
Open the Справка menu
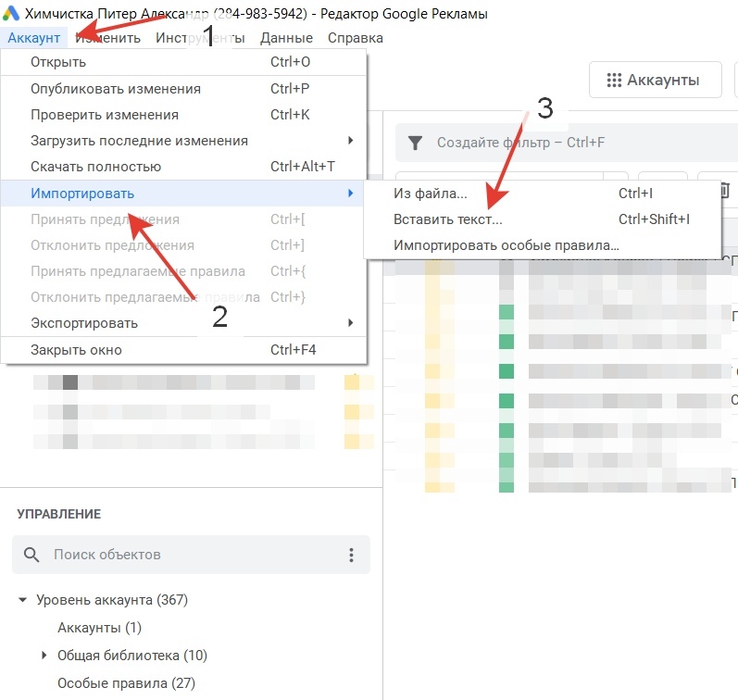coord(356,38)
